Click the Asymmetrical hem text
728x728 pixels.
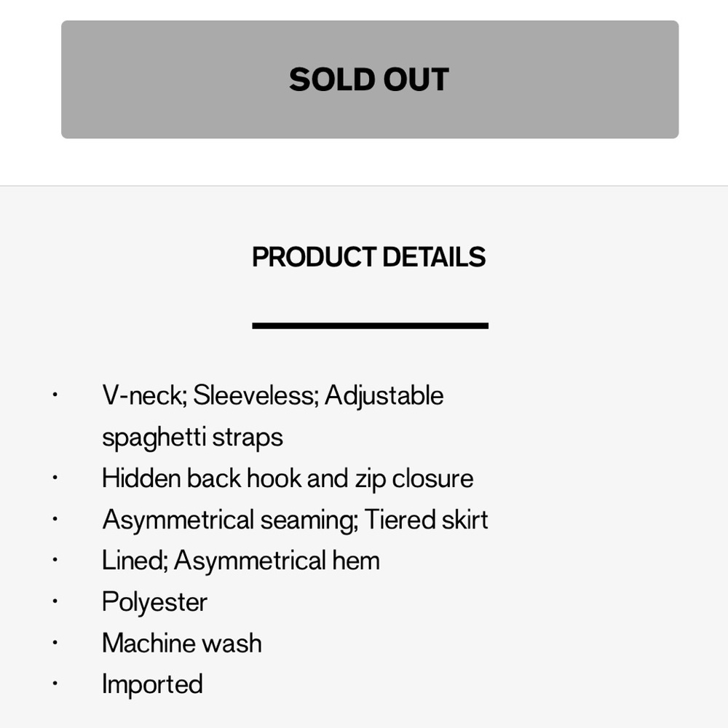(x=277, y=561)
